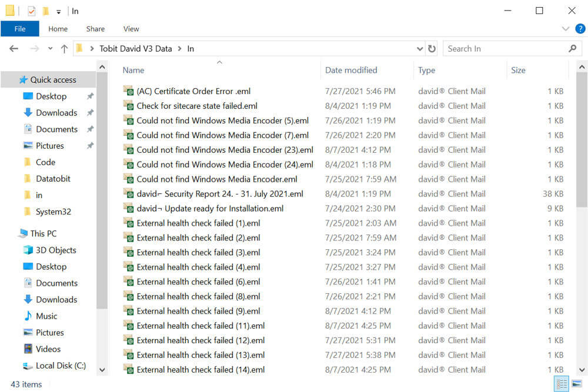The height and width of the screenshot is (392, 588).
Task: Expand the address bar history dropdown
Action: click(x=420, y=49)
